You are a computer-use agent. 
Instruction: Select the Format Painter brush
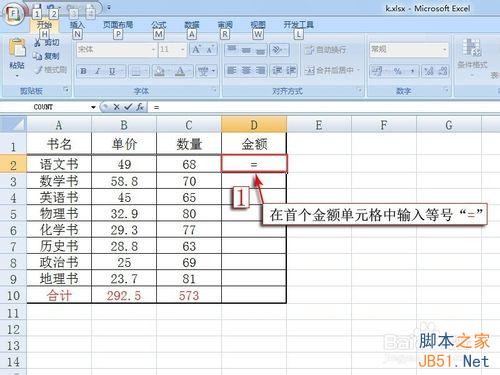pos(38,70)
